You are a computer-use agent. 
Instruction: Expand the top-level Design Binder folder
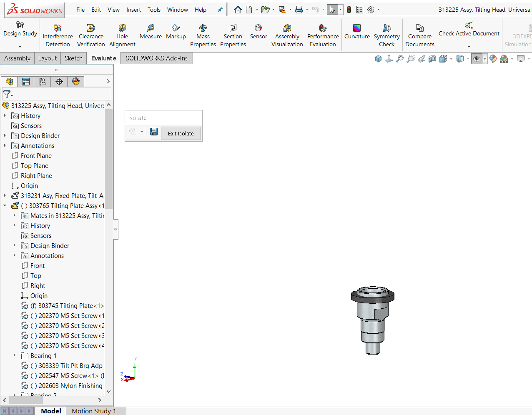pos(5,135)
